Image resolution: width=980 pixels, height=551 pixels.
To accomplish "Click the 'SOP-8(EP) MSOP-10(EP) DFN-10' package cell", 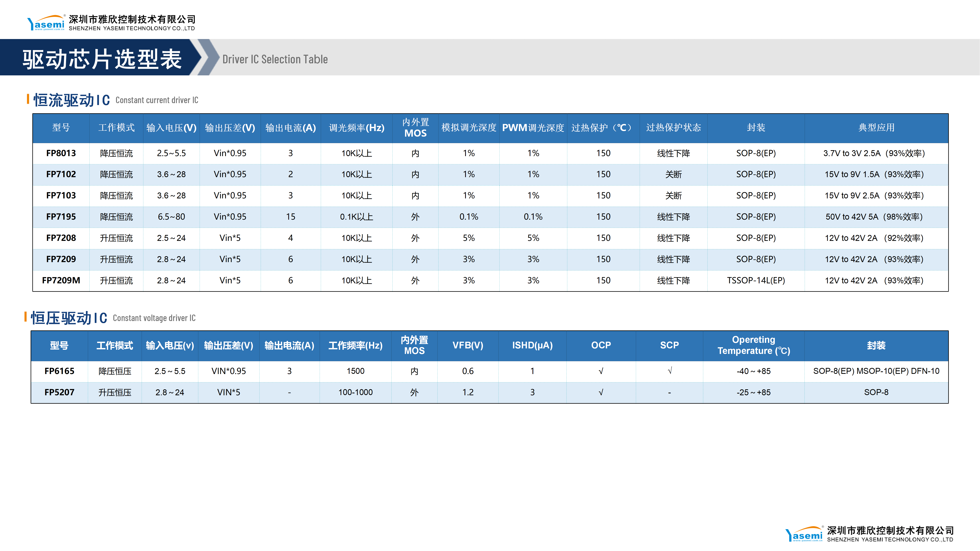I will pos(876,371).
